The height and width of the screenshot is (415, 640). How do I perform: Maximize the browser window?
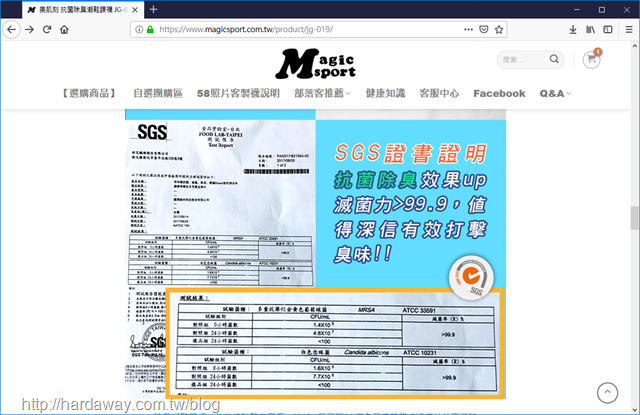tap(602, 9)
